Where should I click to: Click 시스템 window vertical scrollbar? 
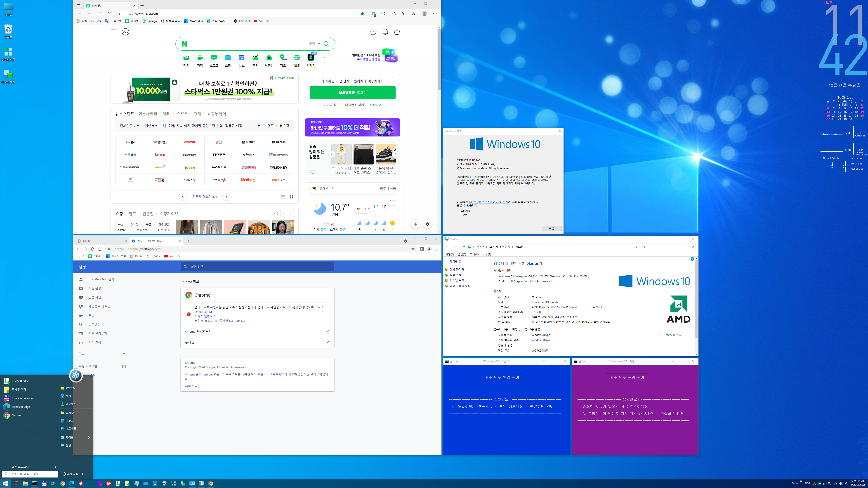[696, 300]
